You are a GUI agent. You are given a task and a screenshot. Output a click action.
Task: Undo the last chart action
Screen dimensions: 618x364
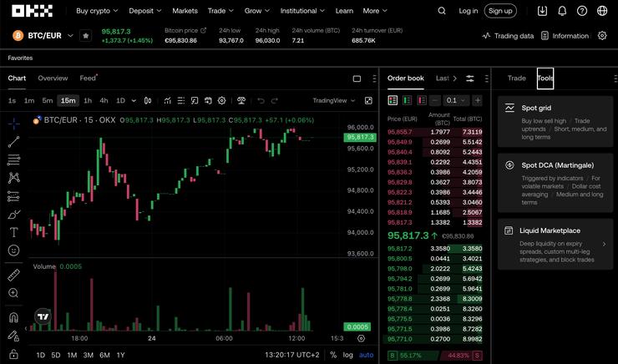(261, 100)
